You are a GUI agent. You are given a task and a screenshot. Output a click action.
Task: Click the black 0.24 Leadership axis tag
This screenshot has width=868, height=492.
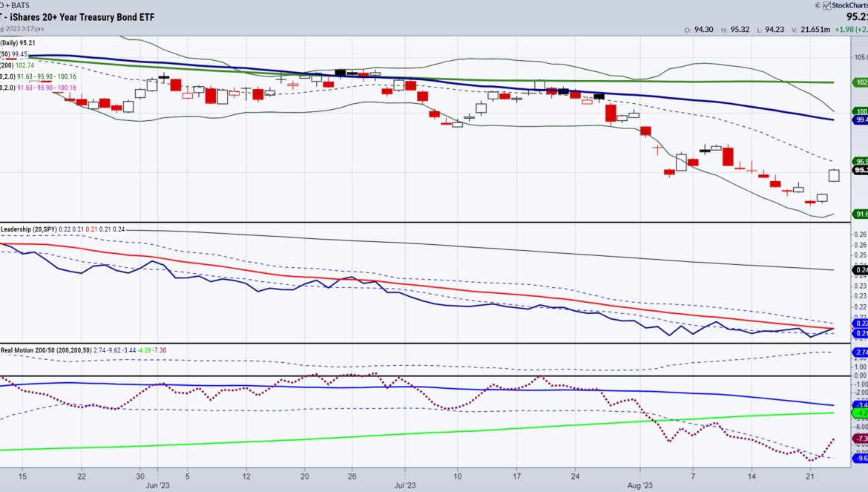click(x=861, y=270)
